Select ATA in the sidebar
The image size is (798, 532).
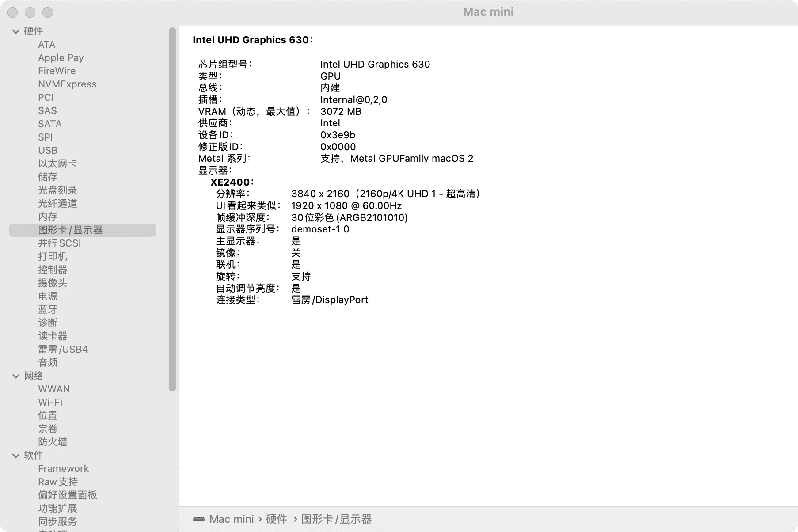[x=47, y=45]
